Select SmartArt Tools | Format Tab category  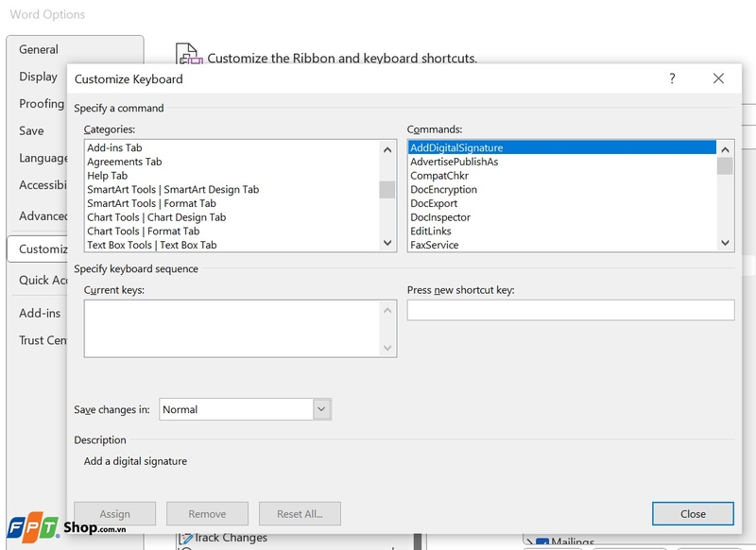151,203
